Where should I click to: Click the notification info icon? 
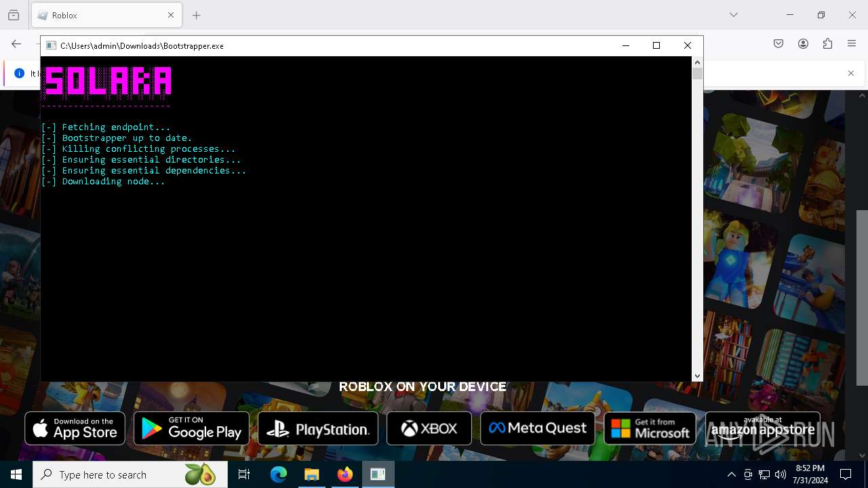[19, 73]
